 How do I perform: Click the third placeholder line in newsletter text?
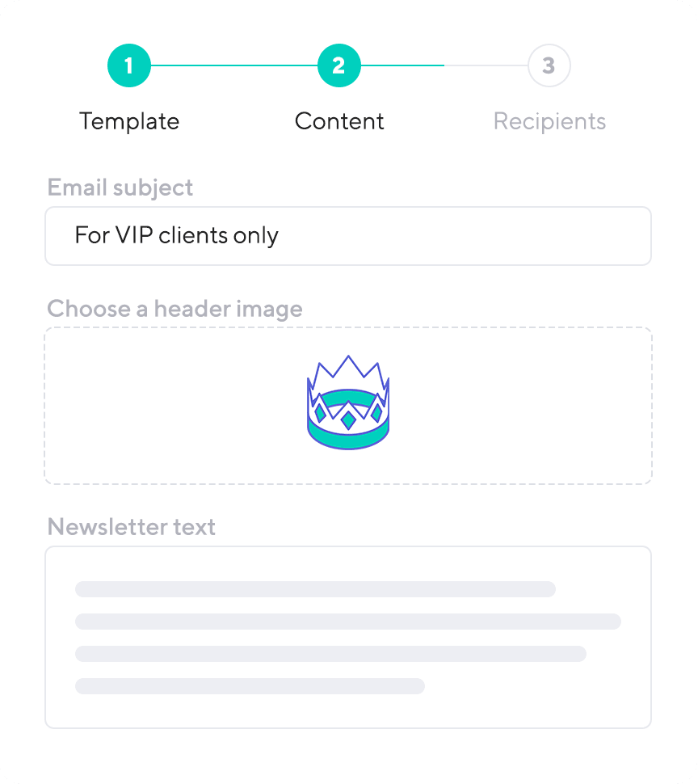330,654
